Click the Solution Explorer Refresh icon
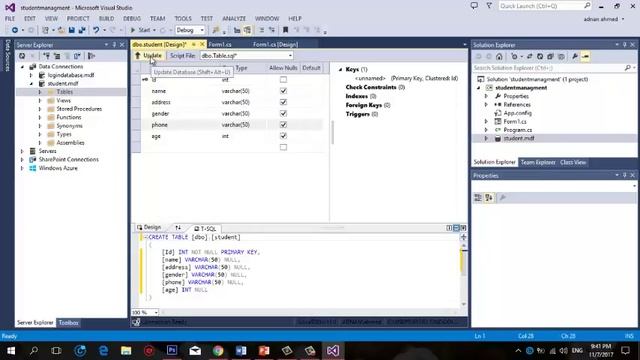Screen dimensions: 640x360 pyautogui.click(x=540, y=57)
